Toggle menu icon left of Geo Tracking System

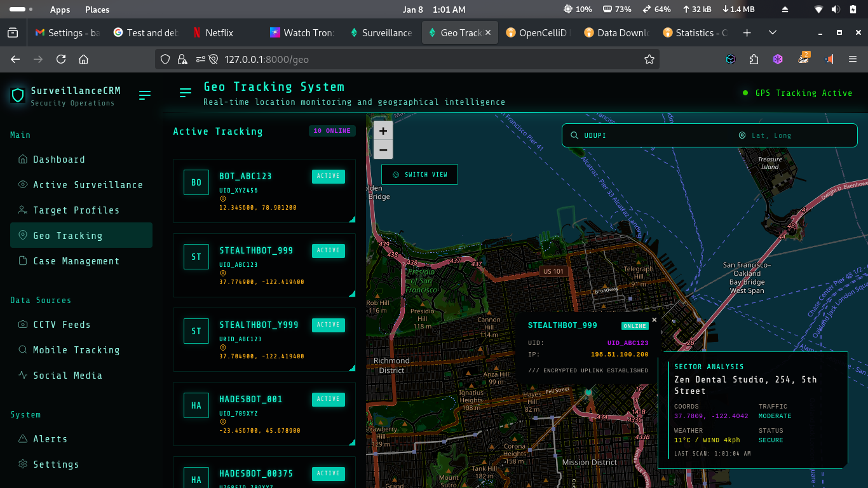(x=186, y=93)
